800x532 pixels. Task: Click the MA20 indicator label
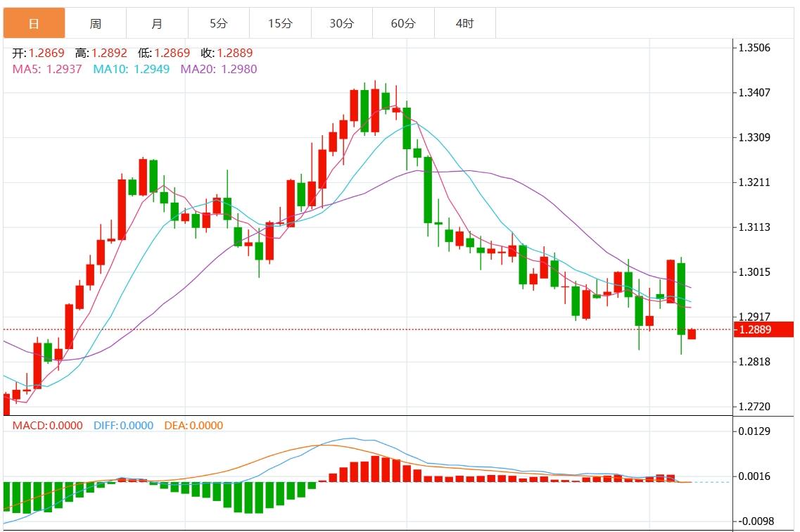219,69
